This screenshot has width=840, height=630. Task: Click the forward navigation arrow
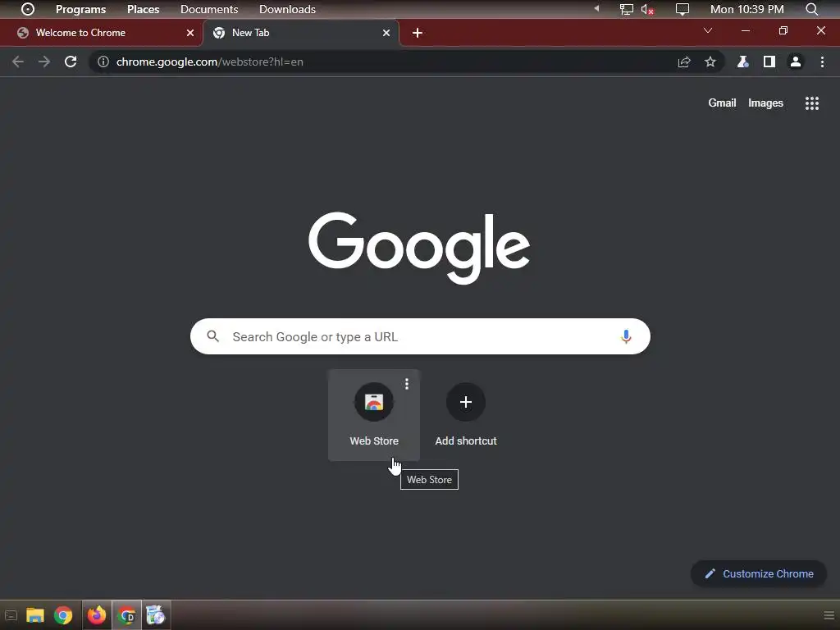pos(44,62)
